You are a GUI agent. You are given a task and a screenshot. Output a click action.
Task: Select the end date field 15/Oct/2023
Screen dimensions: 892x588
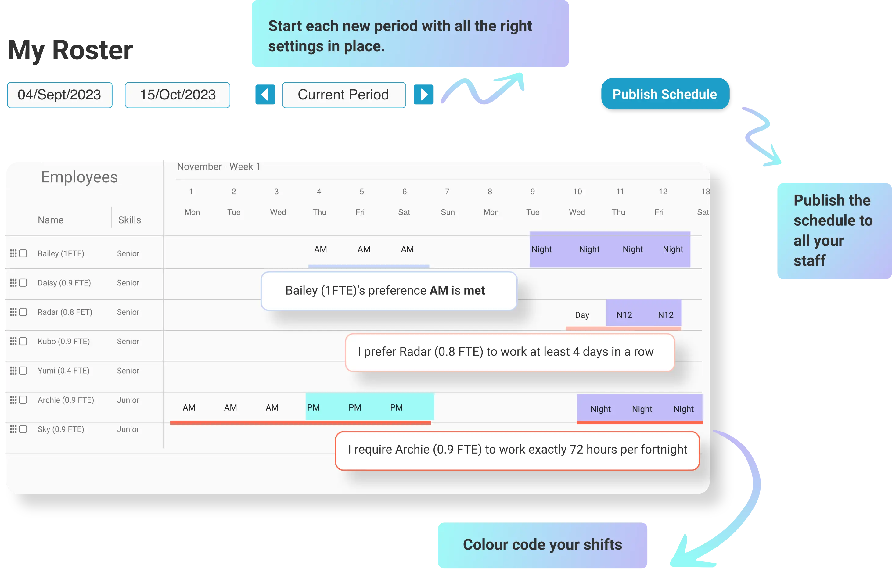(x=177, y=95)
